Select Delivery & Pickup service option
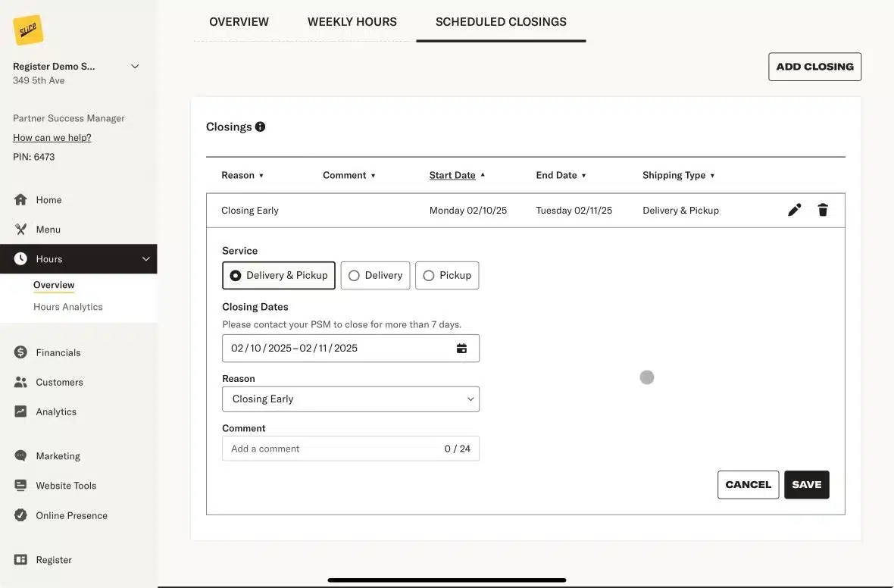The height and width of the screenshot is (588, 894). pos(234,275)
